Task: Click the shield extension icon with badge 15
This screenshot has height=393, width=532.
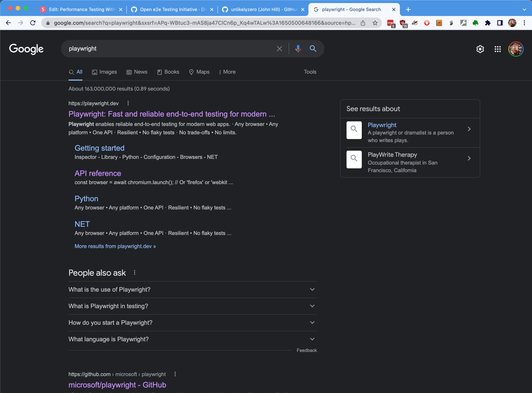Action: point(403,23)
